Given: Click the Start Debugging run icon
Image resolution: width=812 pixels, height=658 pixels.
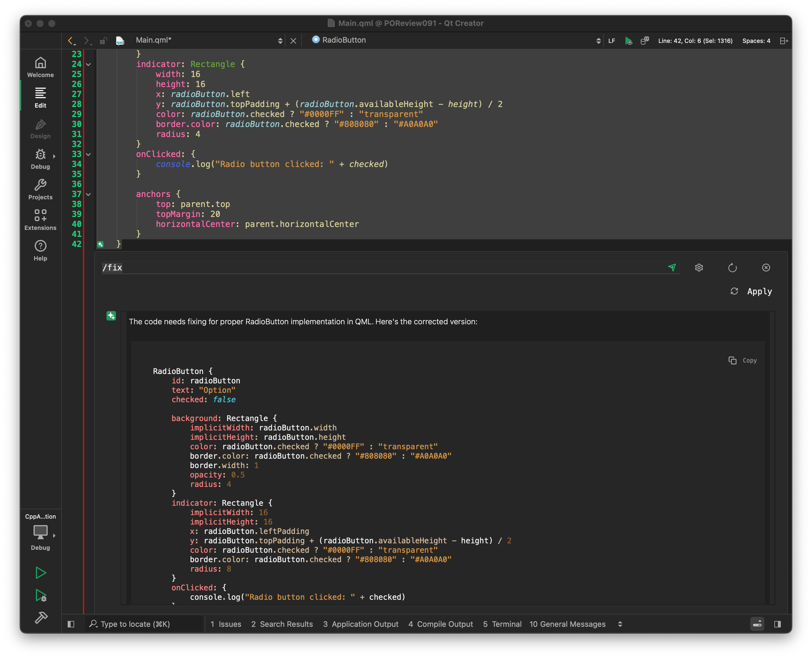Looking at the screenshot, I should click(41, 595).
